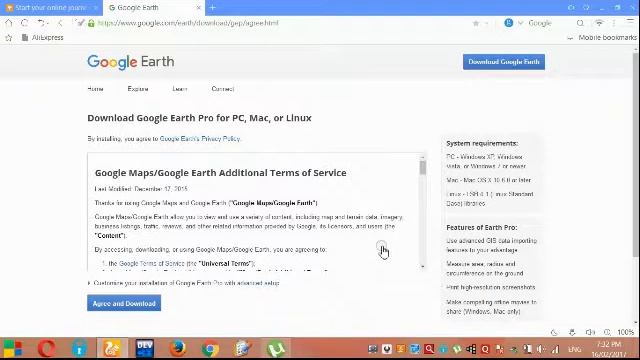Go back using the back arrow
Image resolution: width=640 pixels, height=360 pixels.
click(60, 23)
